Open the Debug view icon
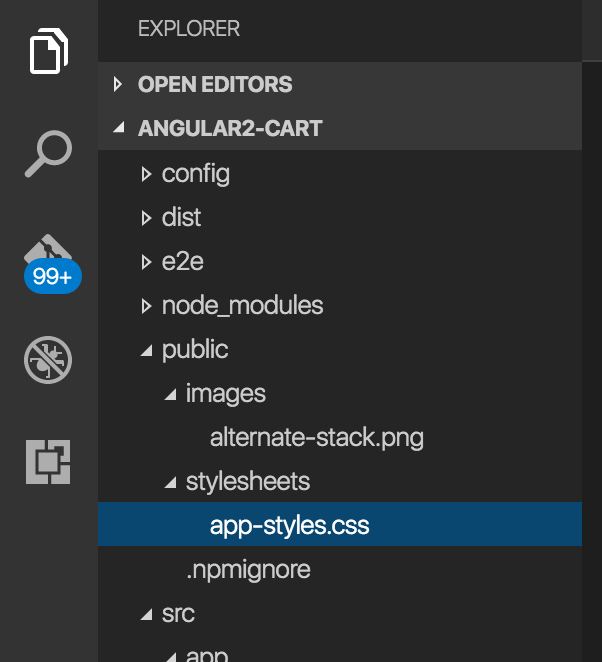This screenshot has width=602, height=662. (48, 359)
